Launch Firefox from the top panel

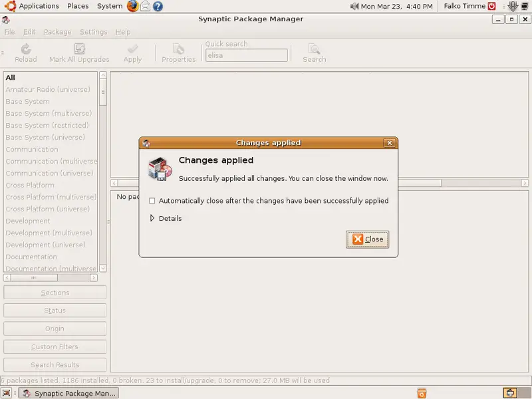[x=132, y=6]
